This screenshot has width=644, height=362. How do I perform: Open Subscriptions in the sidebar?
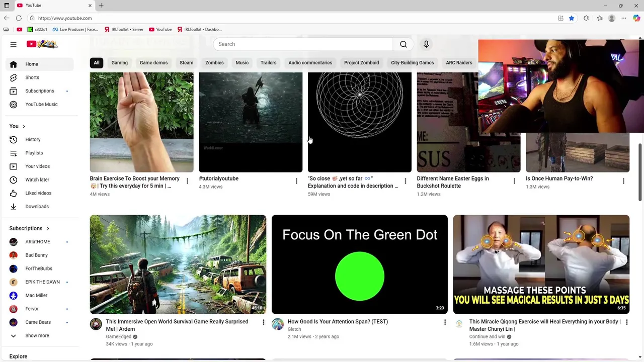click(x=40, y=91)
